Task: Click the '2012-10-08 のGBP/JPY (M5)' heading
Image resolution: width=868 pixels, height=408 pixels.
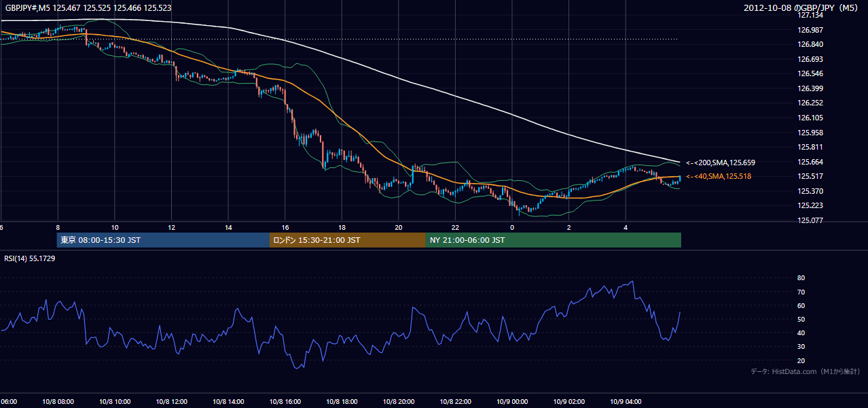Action: (802, 8)
